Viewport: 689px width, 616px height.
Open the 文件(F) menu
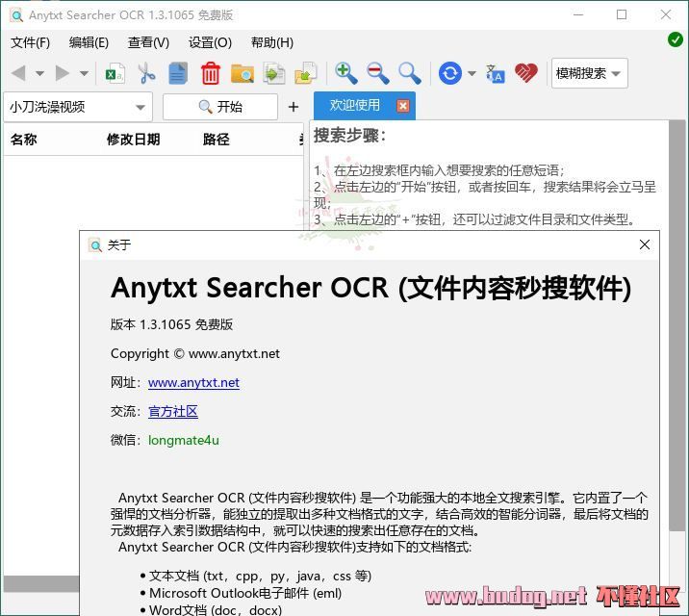pos(31,42)
